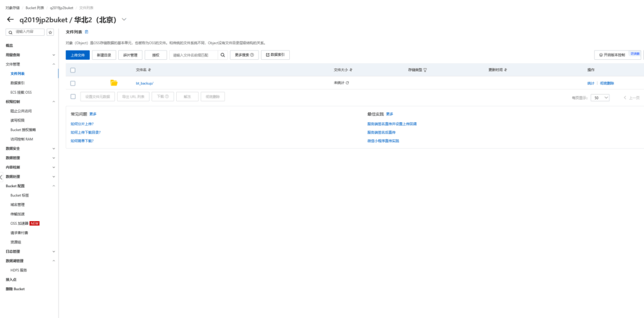Click the blue 上传文件 button
Screen dimensions: 644x318
[x=77, y=55]
